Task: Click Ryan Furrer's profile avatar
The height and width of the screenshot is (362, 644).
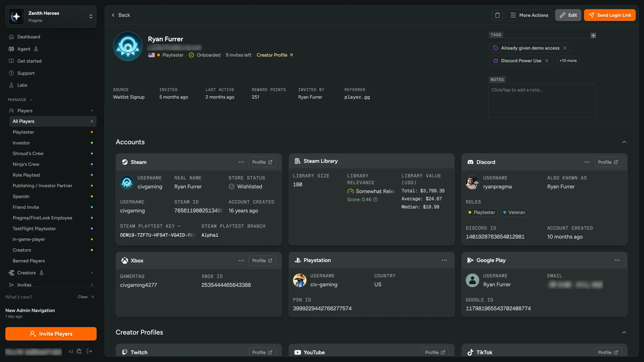Action: 128,46
